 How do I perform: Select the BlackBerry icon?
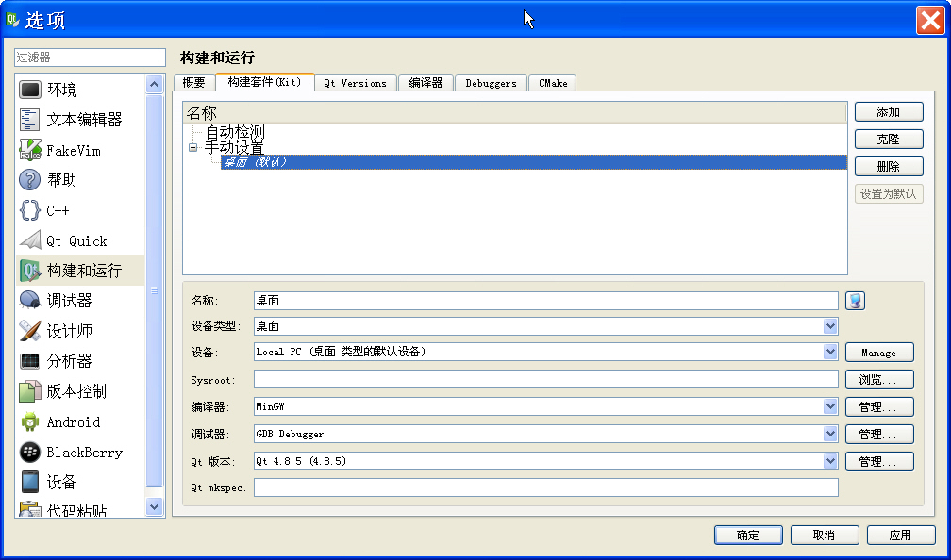pos(30,453)
